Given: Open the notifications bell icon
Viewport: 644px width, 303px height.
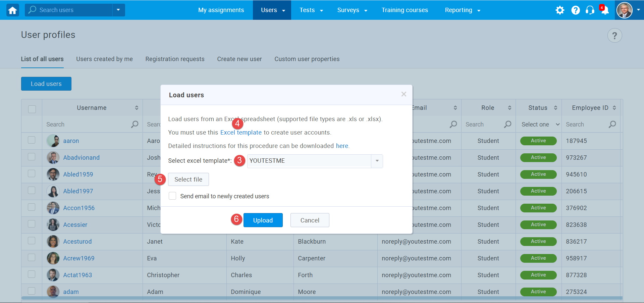Looking at the screenshot, I should (604, 10).
